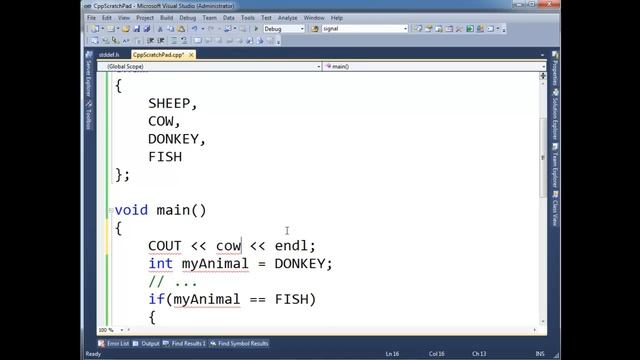Click the Start Page green icon

point(470,29)
